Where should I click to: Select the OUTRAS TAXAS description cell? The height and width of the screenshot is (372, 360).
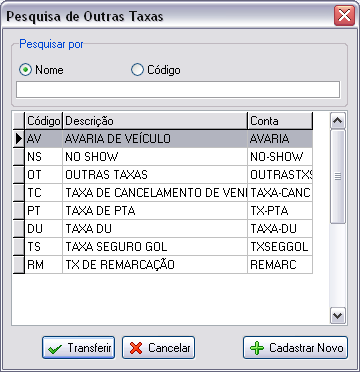[155, 175]
